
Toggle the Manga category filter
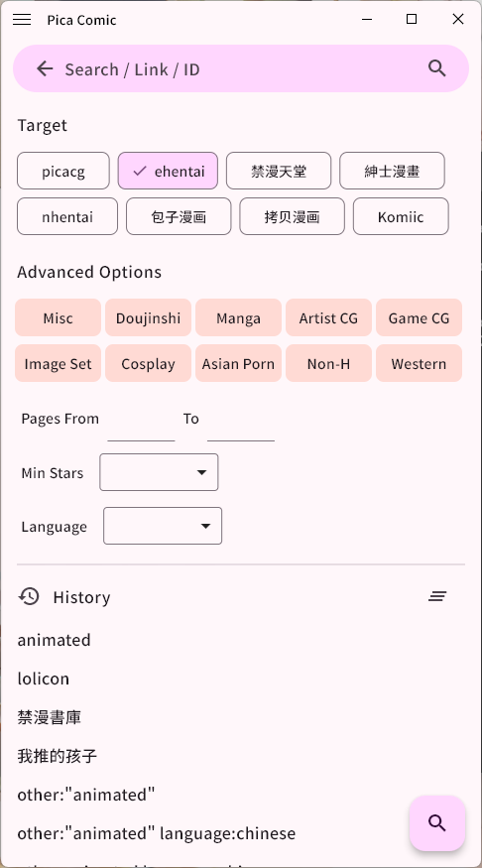coord(238,317)
